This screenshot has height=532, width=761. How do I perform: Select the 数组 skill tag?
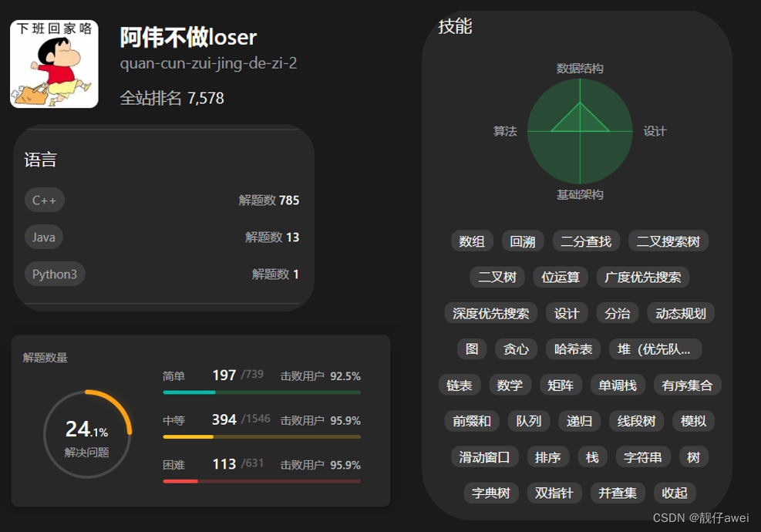(472, 241)
